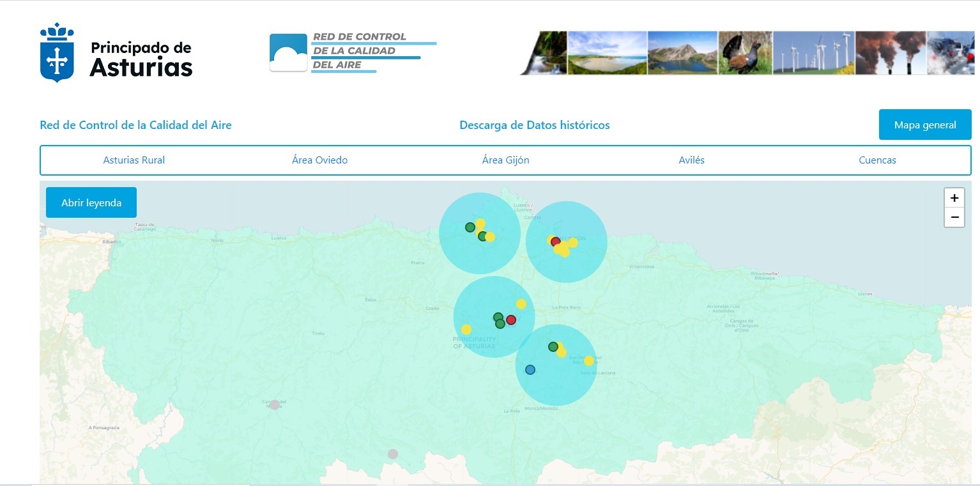Image resolution: width=980 pixels, height=486 pixels.
Task: Select the red station marker in Oviedo area
Action: click(510, 320)
